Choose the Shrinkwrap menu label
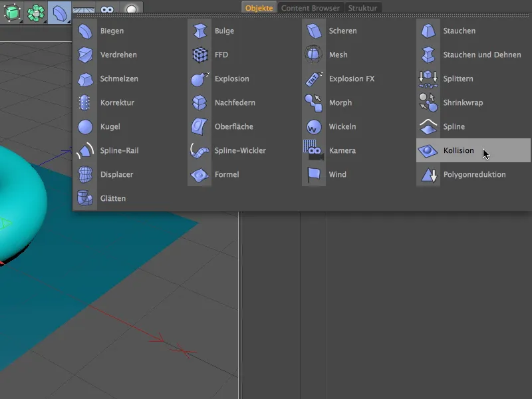 pyautogui.click(x=463, y=103)
